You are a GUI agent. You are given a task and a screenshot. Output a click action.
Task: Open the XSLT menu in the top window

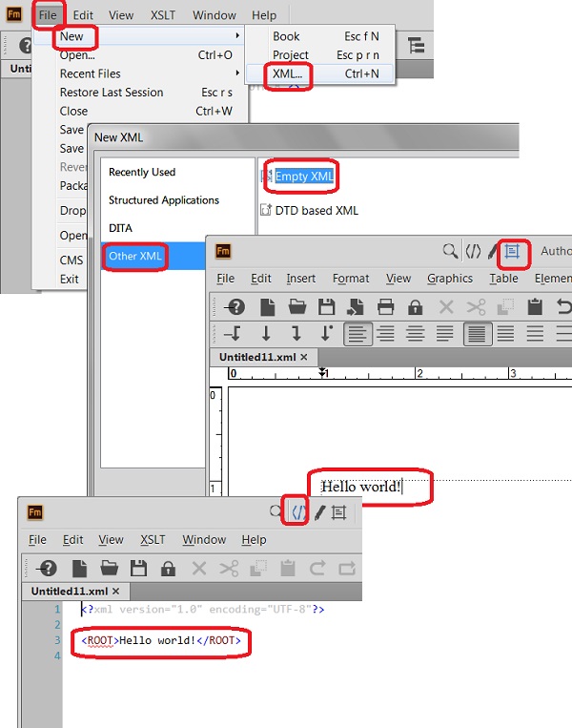163,15
